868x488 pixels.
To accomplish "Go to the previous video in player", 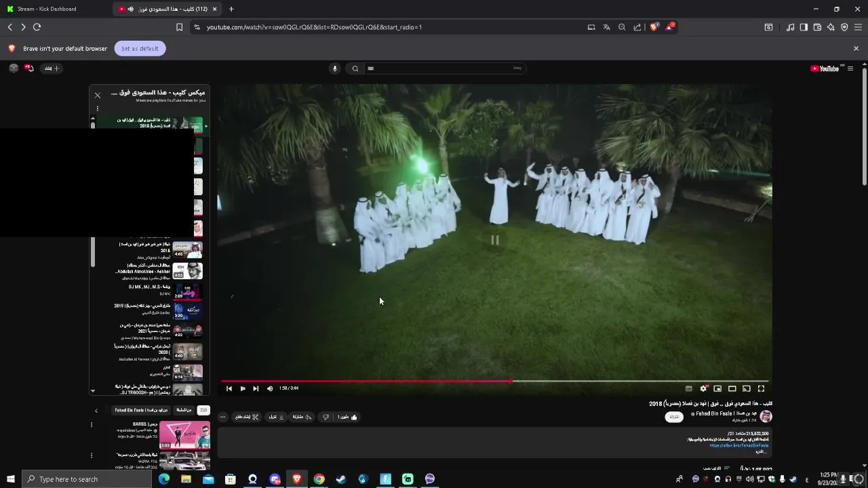I will pos(229,388).
